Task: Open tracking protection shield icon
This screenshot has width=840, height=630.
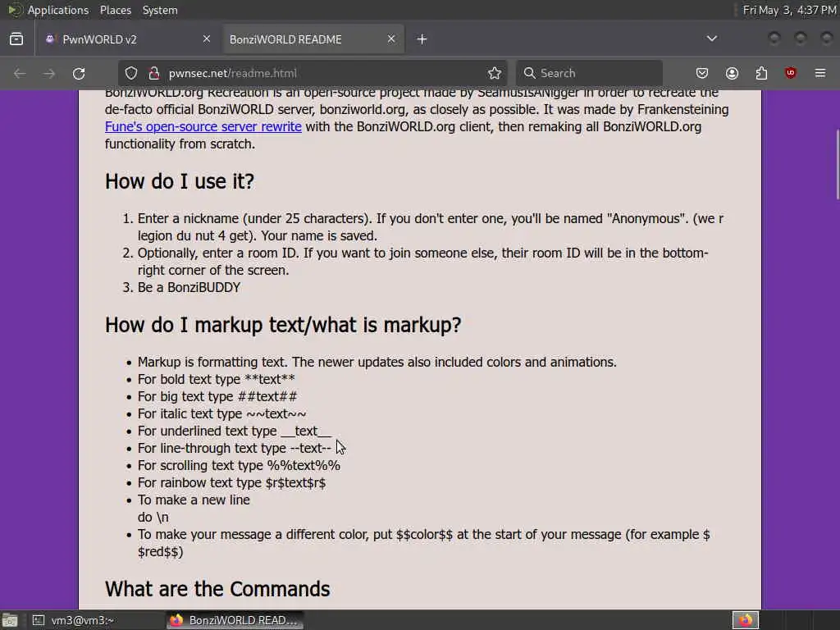Action: (131, 73)
